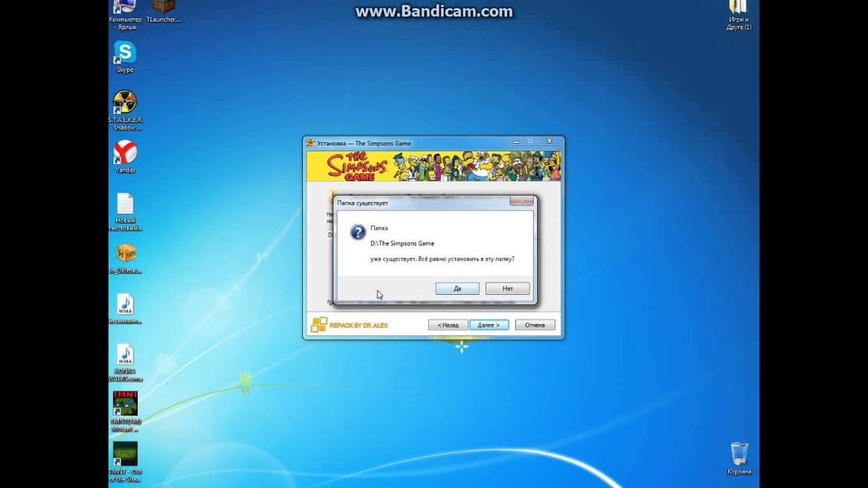The width and height of the screenshot is (868, 488).
Task: Click the D:\The Simpsons Game path text
Action: tap(402, 243)
